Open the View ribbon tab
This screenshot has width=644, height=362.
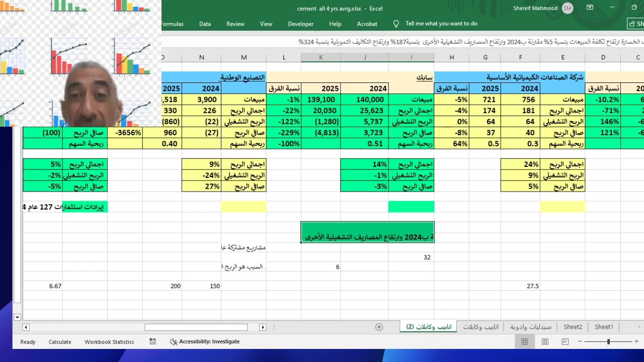click(x=266, y=24)
